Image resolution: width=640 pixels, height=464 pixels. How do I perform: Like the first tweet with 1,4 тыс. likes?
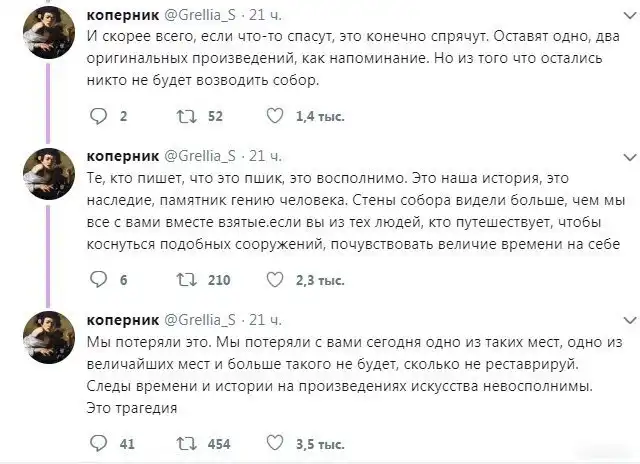click(x=274, y=117)
